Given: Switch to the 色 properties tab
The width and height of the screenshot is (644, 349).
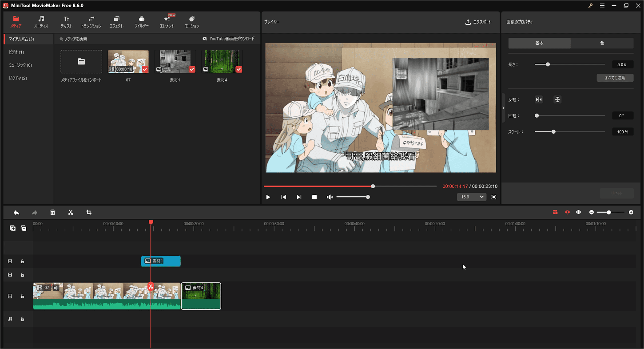Looking at the screenshot, I should click(602, 43).
